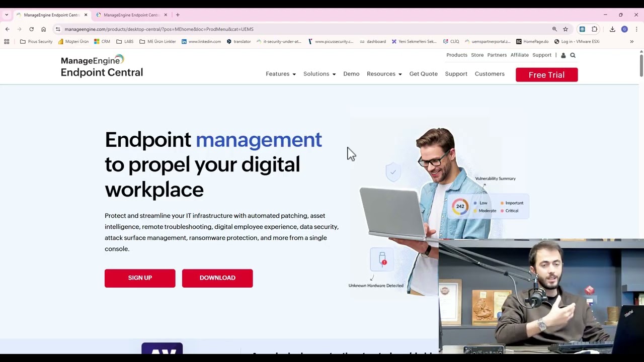Close the second ManageEngine Endpoint Central tab

166,15
